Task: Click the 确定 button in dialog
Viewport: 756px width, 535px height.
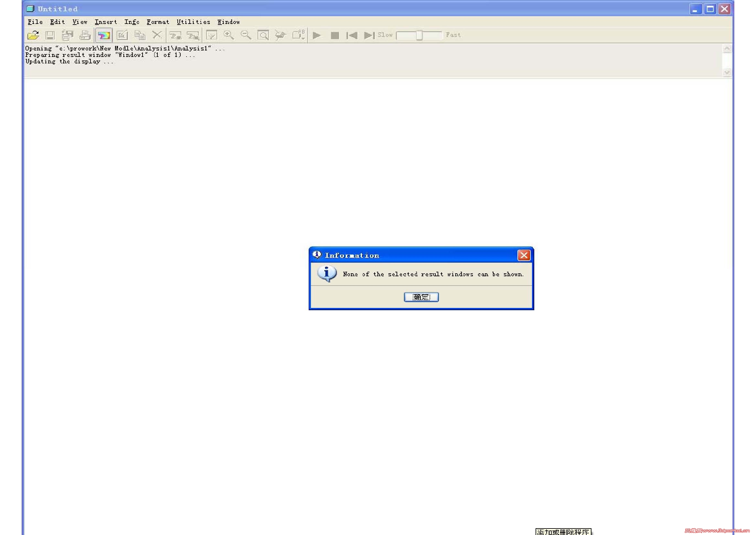Action: coord(421,297)
